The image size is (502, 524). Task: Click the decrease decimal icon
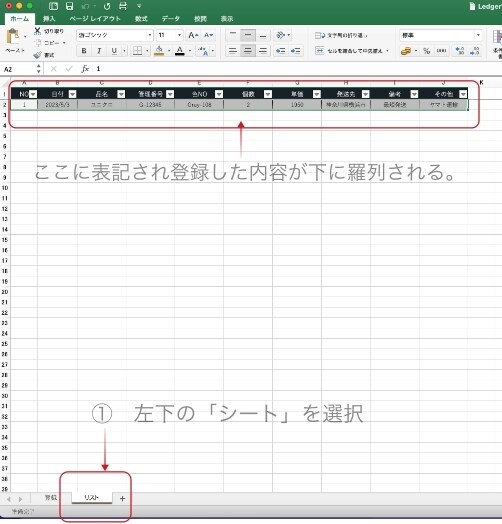click(x=475, y=51)
